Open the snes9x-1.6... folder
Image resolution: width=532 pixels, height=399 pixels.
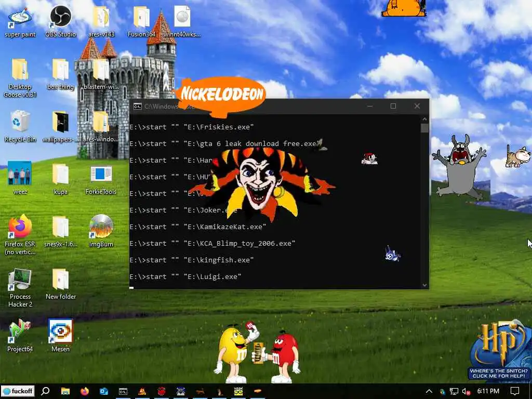click(x=60, y=231)
